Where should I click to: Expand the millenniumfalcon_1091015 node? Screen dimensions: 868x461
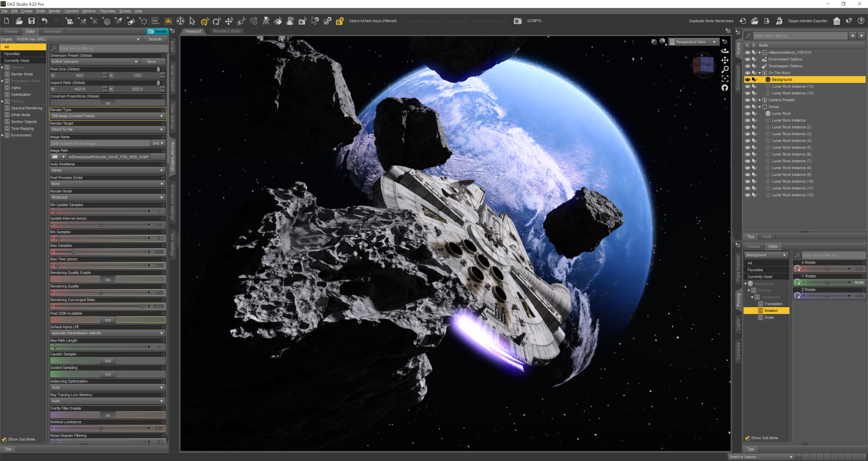(x=759, y=53)
